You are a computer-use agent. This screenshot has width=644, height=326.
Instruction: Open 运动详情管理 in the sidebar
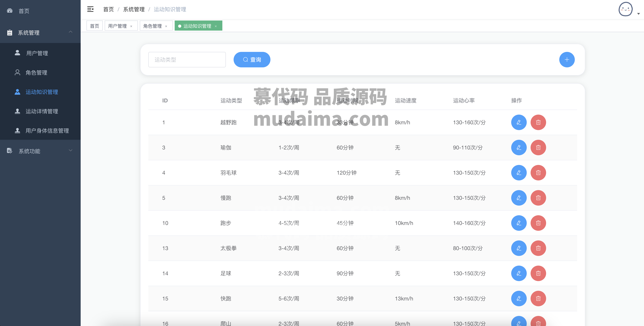click(x=40, y=111)
